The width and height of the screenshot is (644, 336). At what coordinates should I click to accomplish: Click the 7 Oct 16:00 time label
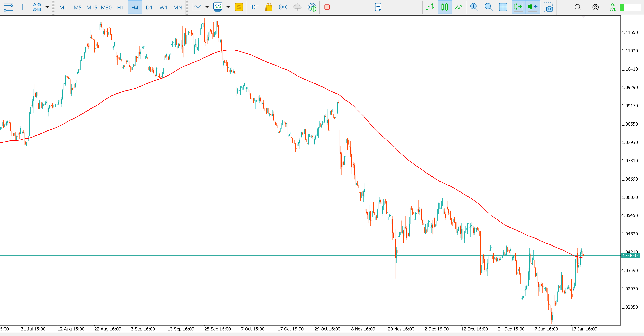pos(253,329)
